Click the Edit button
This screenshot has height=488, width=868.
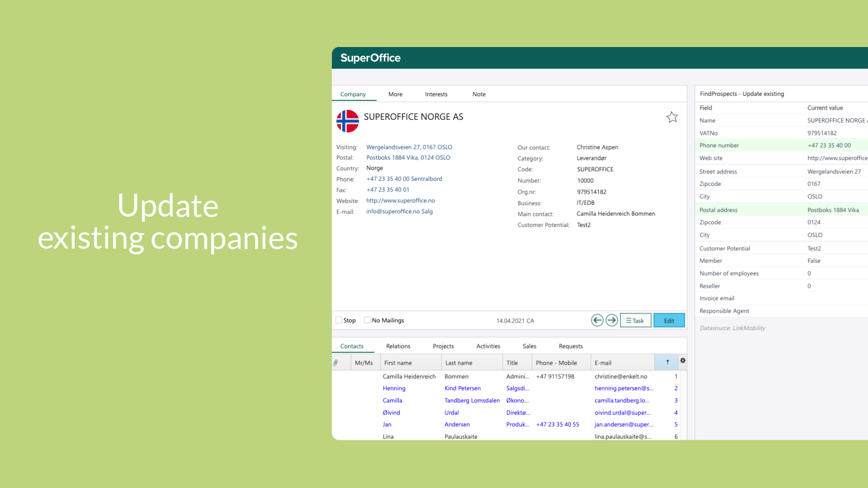tap(669, 320)
